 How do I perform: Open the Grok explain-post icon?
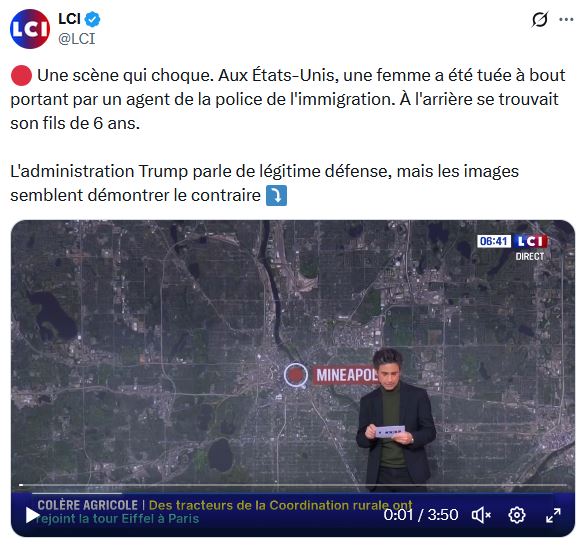539,19
